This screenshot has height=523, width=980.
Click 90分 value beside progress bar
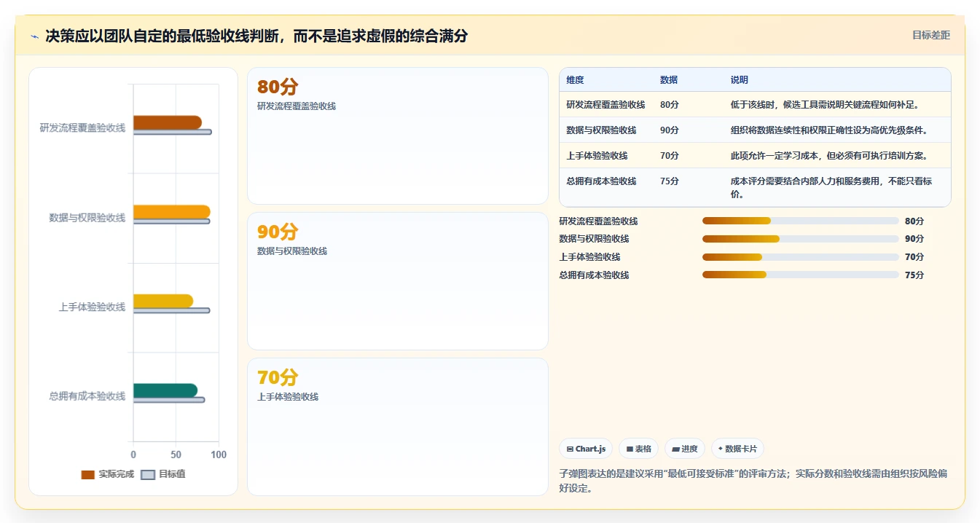(914, 239)
